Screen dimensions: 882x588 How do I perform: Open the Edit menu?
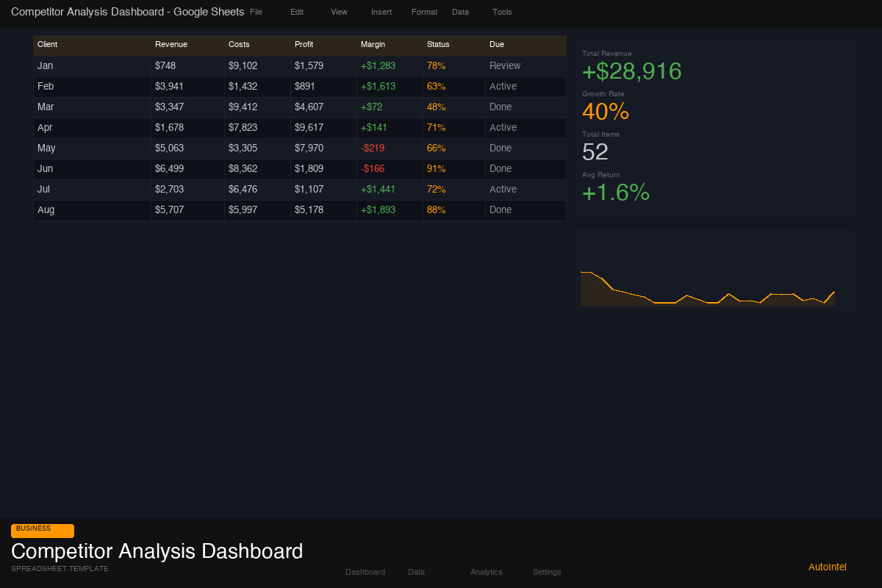pos(297,12)
